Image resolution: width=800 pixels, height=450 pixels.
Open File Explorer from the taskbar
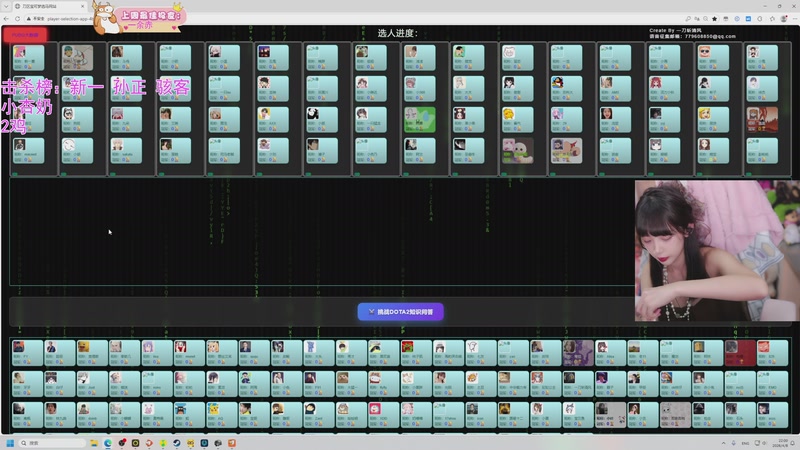tap(94, 443)
